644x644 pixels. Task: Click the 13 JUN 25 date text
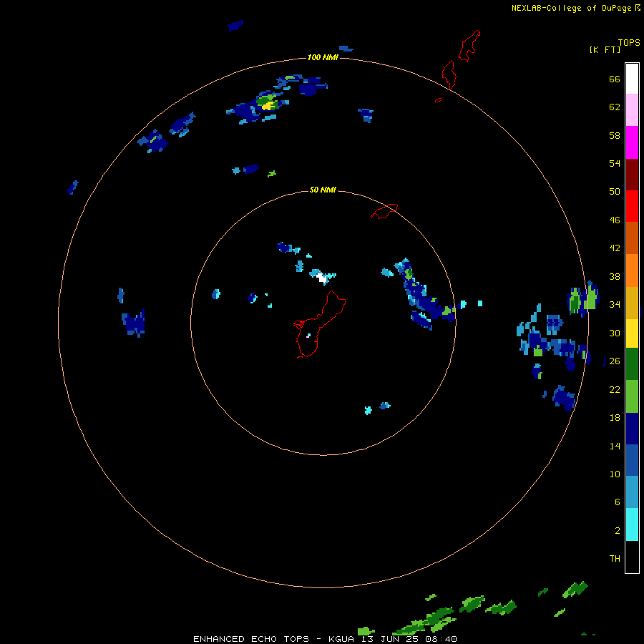(391, 639)
